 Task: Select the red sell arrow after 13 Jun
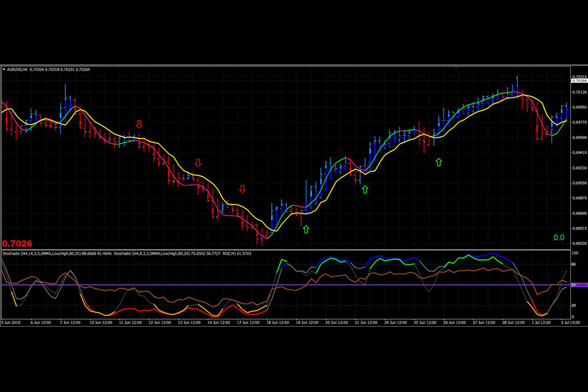coord(198,163)
